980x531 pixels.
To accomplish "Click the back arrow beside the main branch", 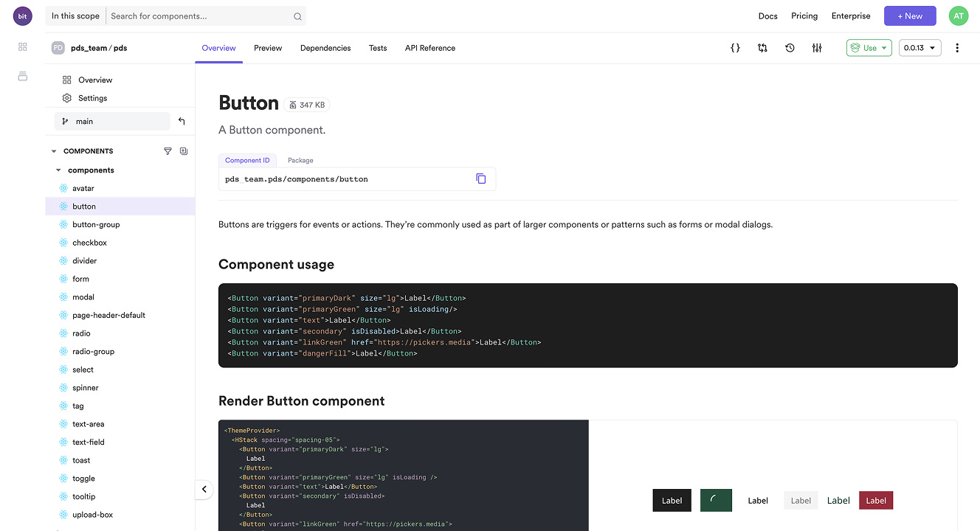I will (x=182, y=121).
